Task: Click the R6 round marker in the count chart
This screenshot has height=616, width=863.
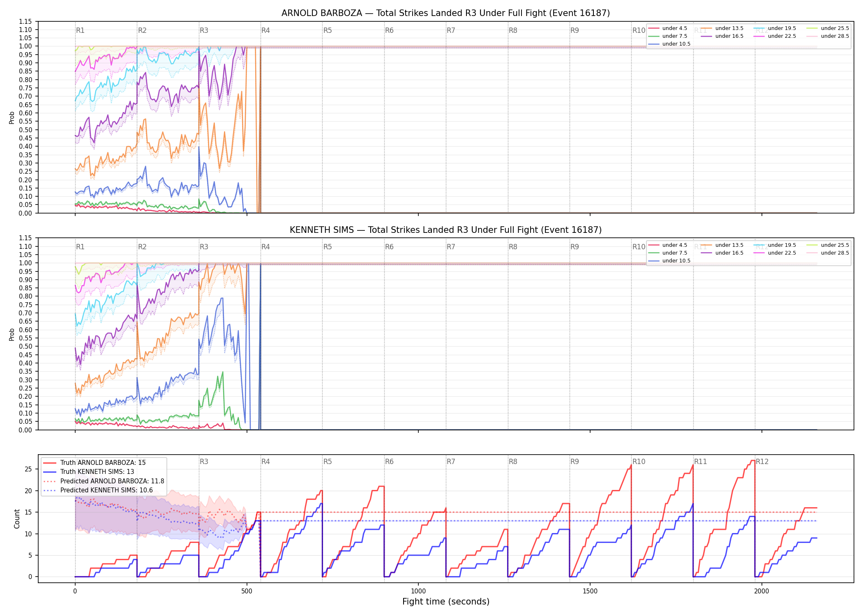Action: pos(389,462)
